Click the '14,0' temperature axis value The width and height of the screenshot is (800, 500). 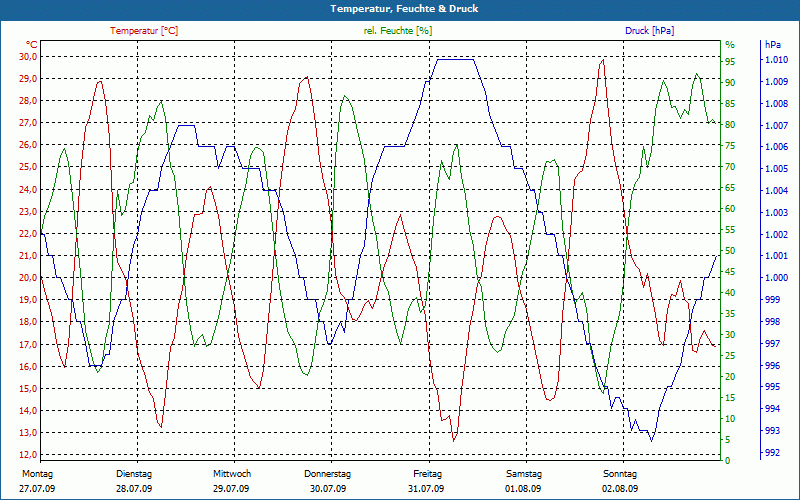28,411
